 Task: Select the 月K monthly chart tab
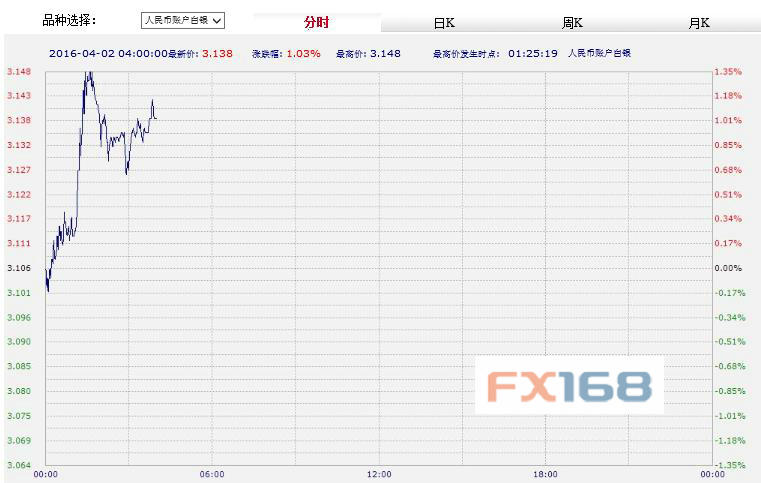(x=699, y=22)
